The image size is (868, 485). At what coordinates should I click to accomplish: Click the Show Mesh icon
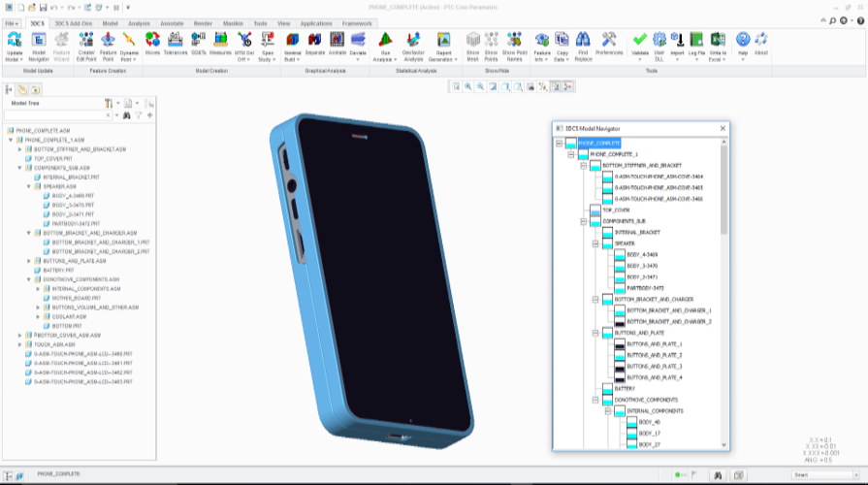472,40
